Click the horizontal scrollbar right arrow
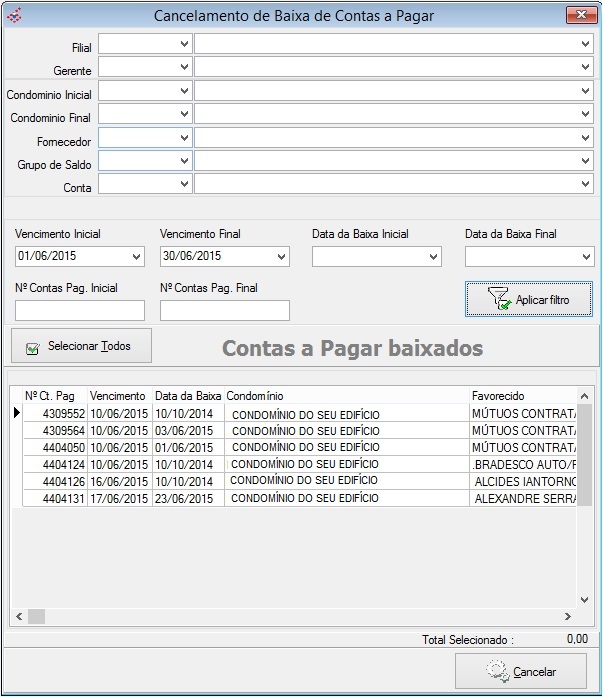Viewport: 603px width, 697px height. pos(568,617)
